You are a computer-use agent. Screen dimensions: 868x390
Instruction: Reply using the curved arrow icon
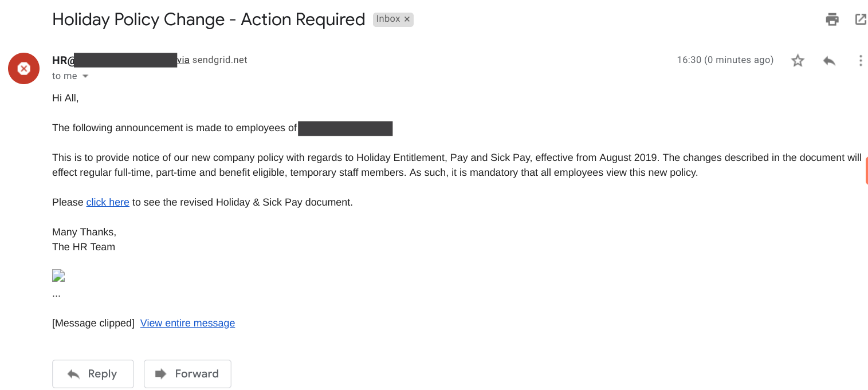(829, 60)
